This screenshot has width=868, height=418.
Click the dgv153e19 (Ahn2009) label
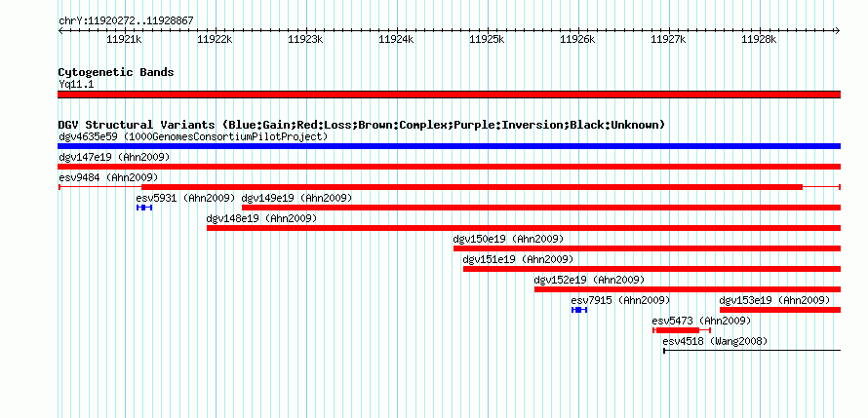tap(775, 300)
